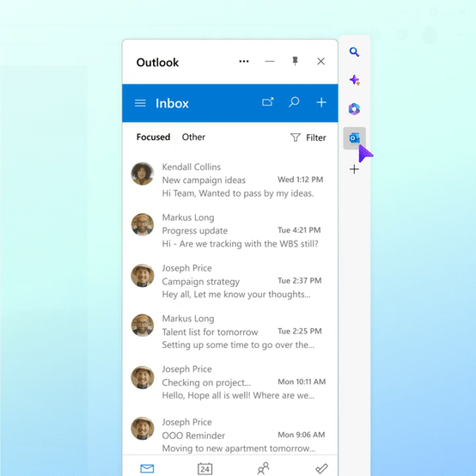This screenshot has height=476, width=476.
Task: Open the Copilot sparkle icon in sidebar
Action: point(354,80)
